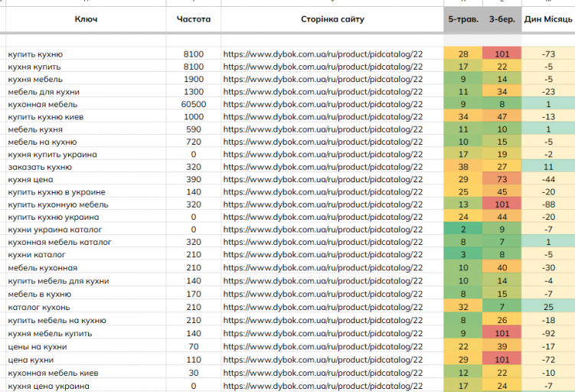Select the keyword cell заказать кухню
This screenshot has width=575, height=392.
(x=40, y=167)
